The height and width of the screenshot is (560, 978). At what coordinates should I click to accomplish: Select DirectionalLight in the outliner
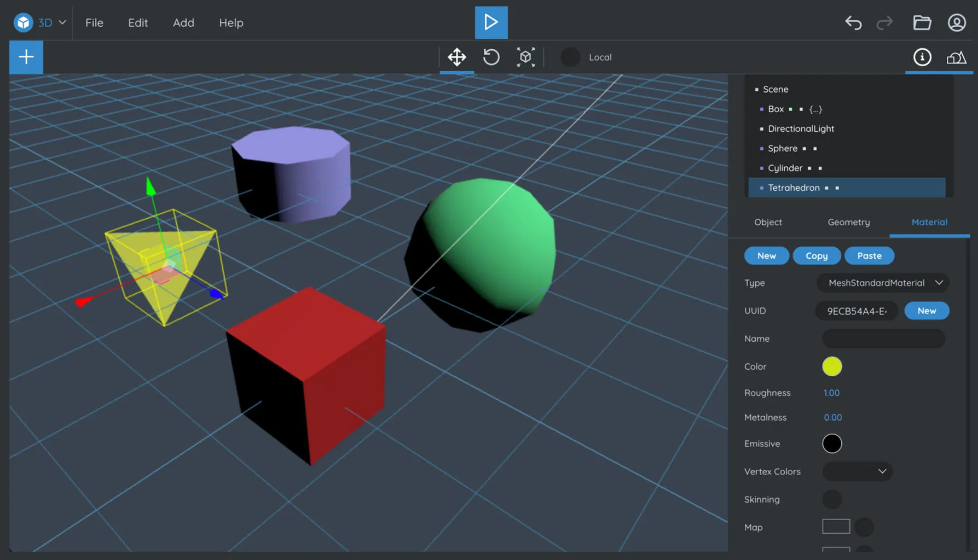pyautogui.click(x=801, y=129)
